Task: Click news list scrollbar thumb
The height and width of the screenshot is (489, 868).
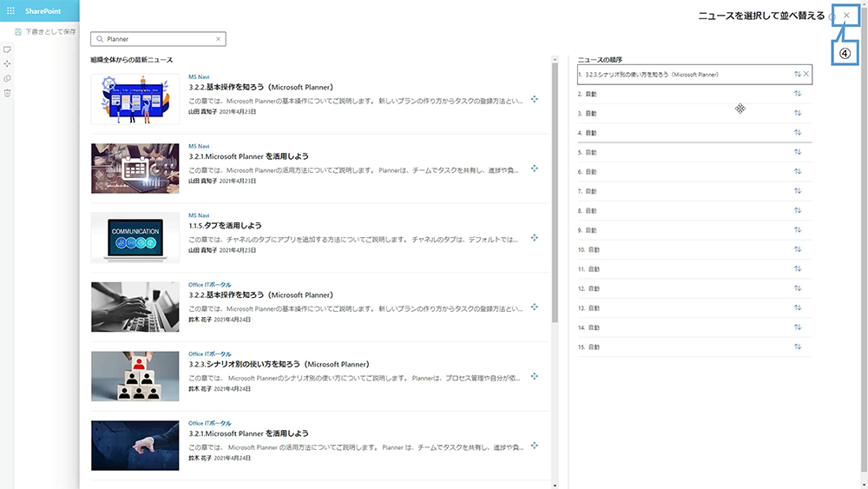Action: pos(555,192)
